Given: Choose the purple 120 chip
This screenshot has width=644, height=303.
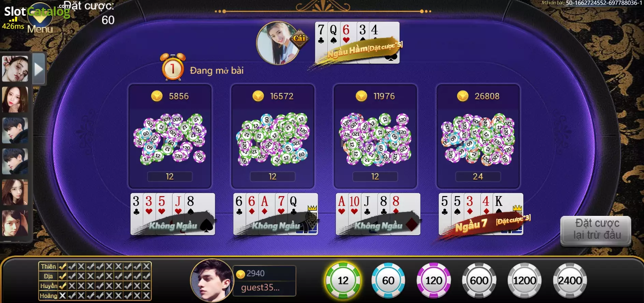Looking at the screenshot, I should 434,280.
